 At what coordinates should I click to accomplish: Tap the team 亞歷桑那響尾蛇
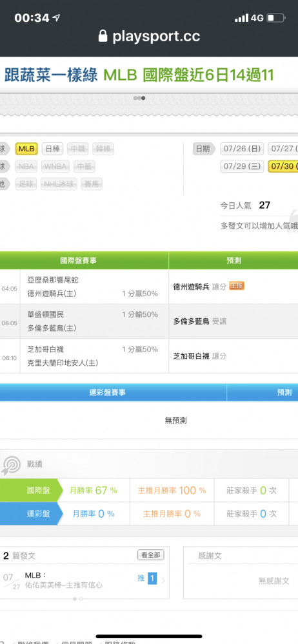pos(53,280)
